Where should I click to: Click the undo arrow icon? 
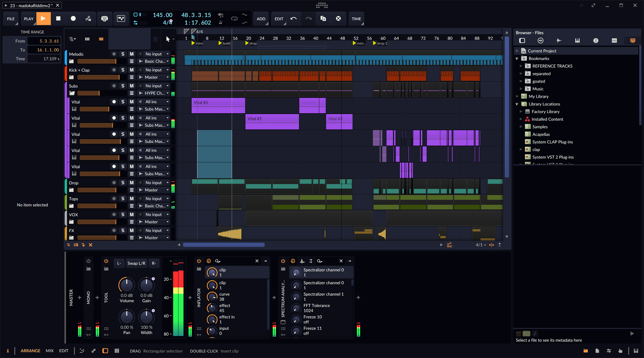[x=293, y=18]
